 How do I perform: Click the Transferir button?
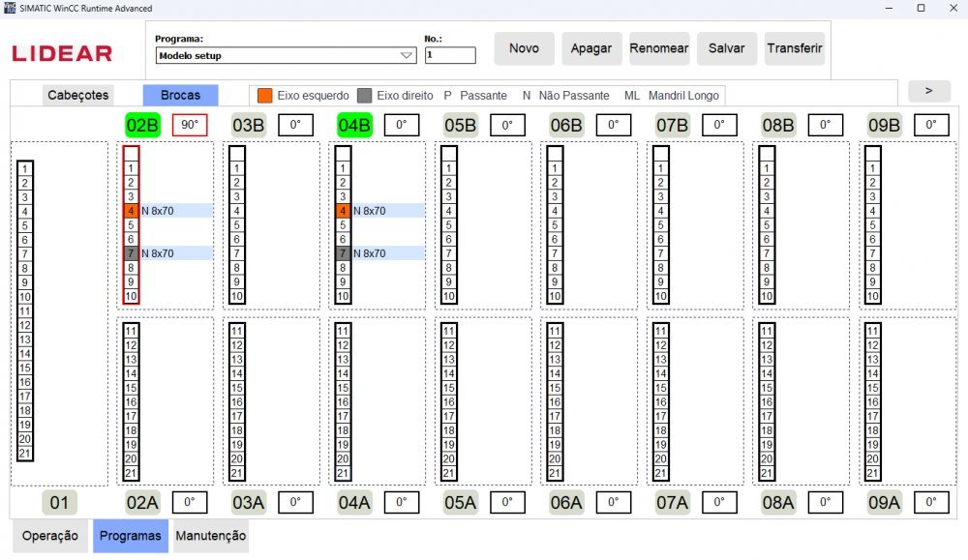coord(795,48)
